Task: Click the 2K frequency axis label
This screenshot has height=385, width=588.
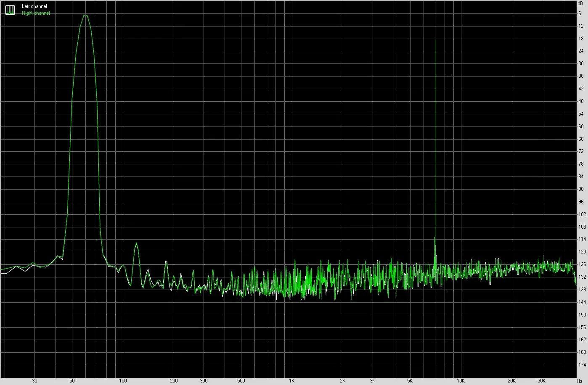Action: pos(342,381)
